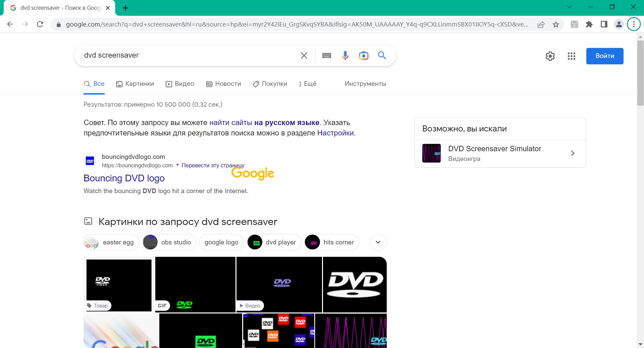Viewport: 644px width, 348px height.
Task: Open the multicolored DVD logos thumbnail
Action: 279,331
